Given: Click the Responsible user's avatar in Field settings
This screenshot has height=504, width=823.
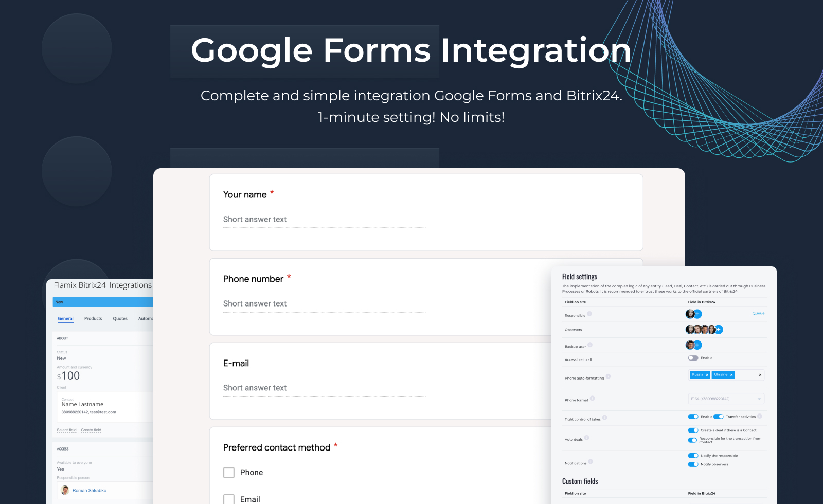Looking at the screenshot, I should point(690,314).
